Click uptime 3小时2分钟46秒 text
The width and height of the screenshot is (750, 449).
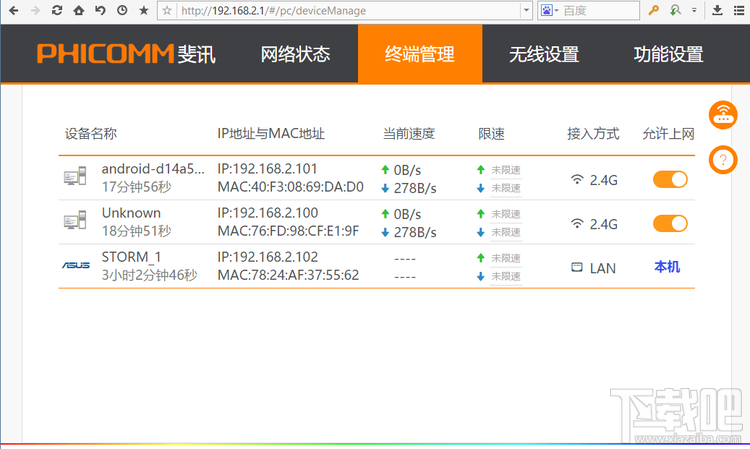point(149,275)
